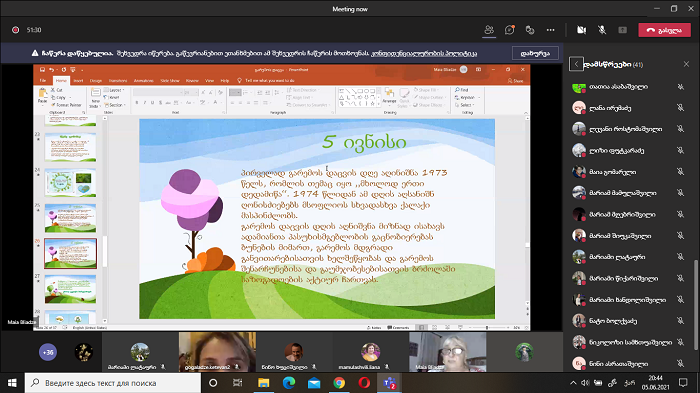The width and height of the screenshot is (700, 393).
Task: Expand Section dropdown in PowerPoint ribbon
Action: [x=115, y=105]
